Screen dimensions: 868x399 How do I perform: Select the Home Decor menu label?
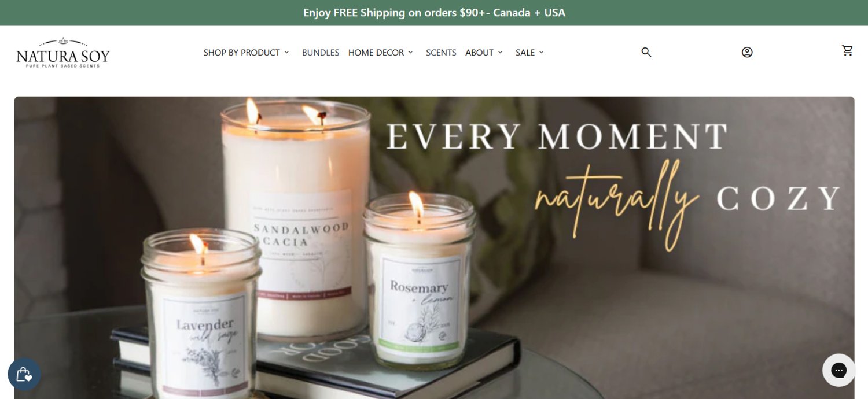click(376, 53)
